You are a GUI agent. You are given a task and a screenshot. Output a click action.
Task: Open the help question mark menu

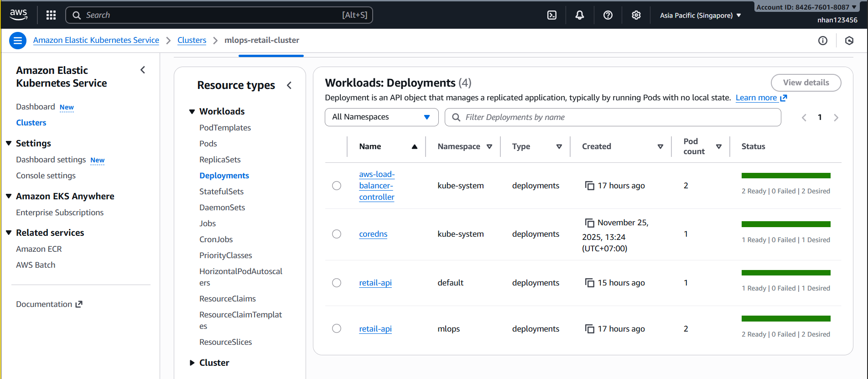608,15
